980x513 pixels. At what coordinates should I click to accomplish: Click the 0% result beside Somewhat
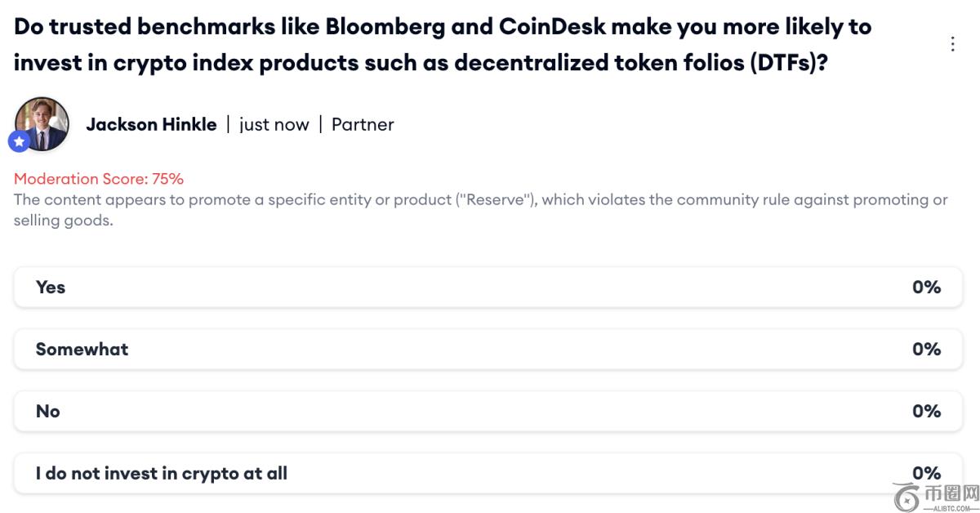pos(926,350)
